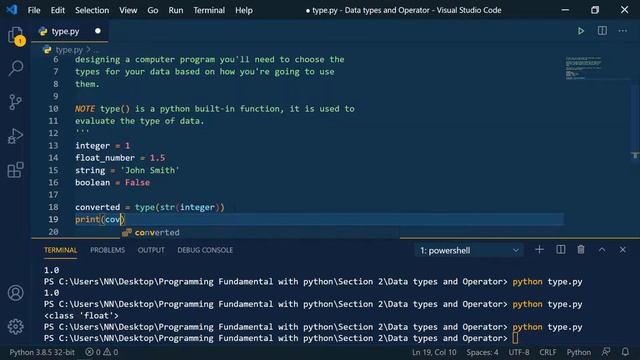Click errors and warnings count in status bar

tap(102, 352)
